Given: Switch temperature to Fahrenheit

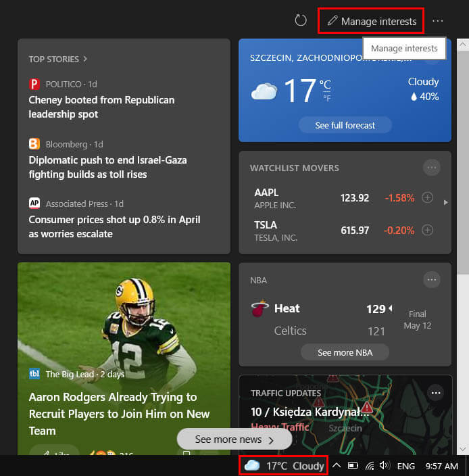Looking at the screenshot, I should (x=326, y=98).
